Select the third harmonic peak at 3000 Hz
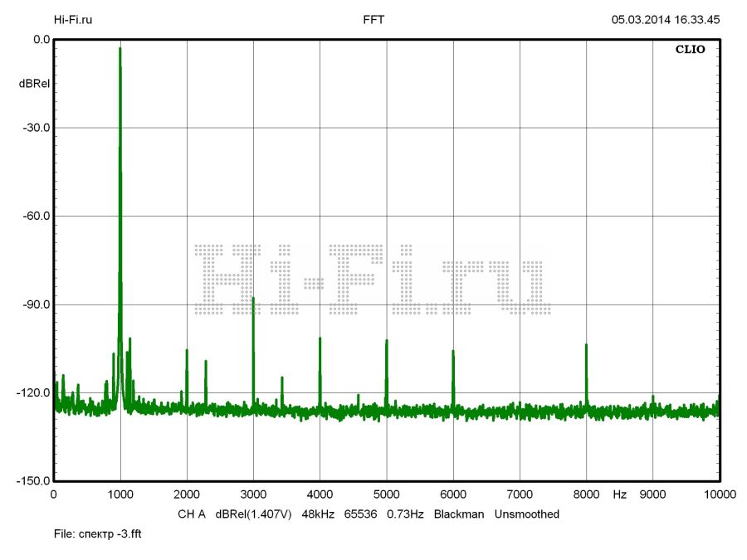Screen dimensions: 747x560 click(x=253, y=300)
